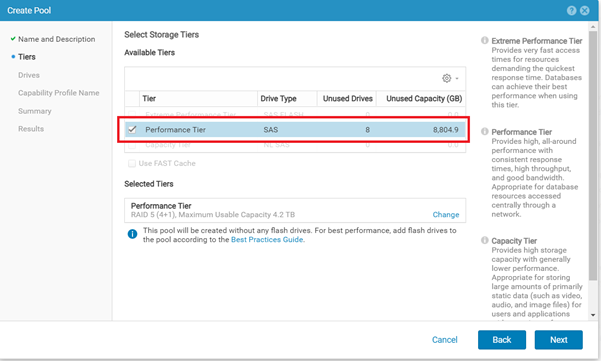Image resolution: width=601 pixels, height=361 pixels.
Task: Click the help panel scrollbar thumb
Action: 593,155
